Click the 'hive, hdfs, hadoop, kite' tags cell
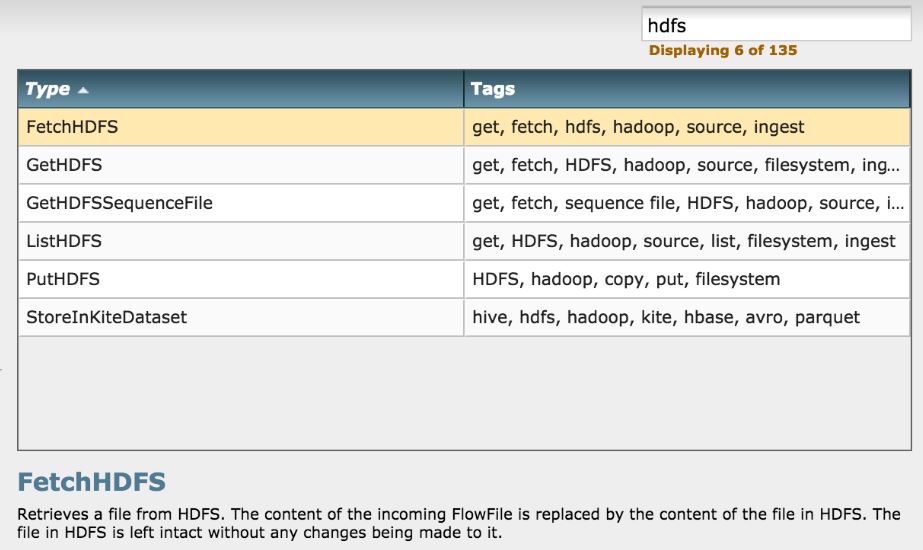Screen dimensions: 923x550 click(x=666, y=317)
